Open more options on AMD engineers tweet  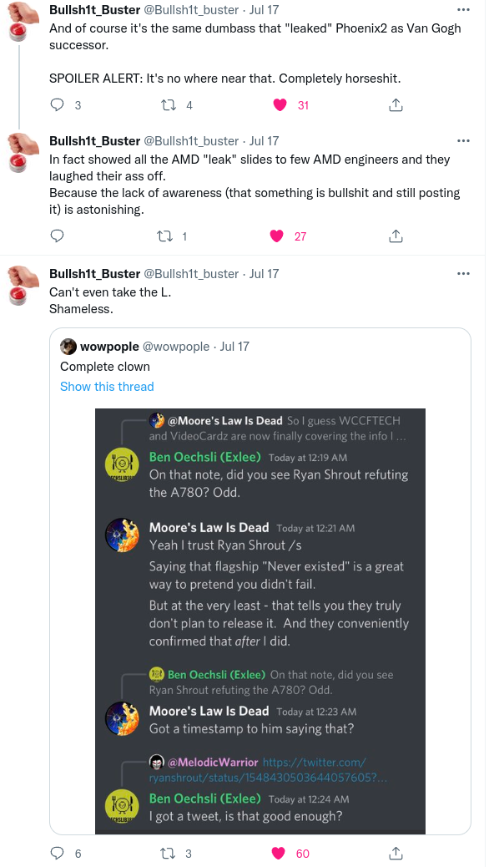pyautogui.click(x=463, y=141)
